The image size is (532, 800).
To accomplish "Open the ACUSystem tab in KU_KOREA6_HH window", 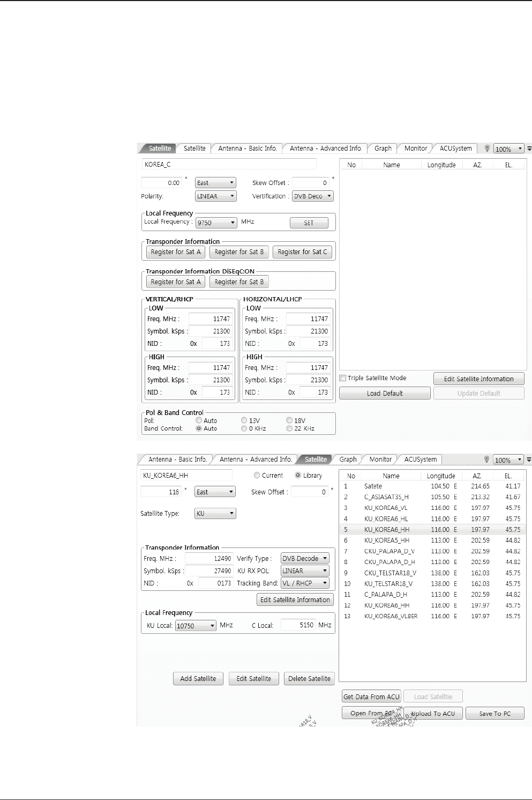I will 421,460.
